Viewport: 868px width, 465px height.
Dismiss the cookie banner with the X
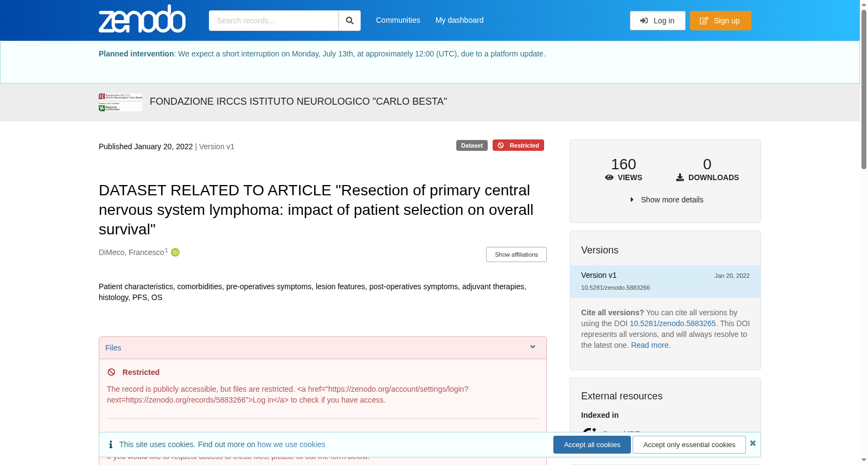click(752, 443)
